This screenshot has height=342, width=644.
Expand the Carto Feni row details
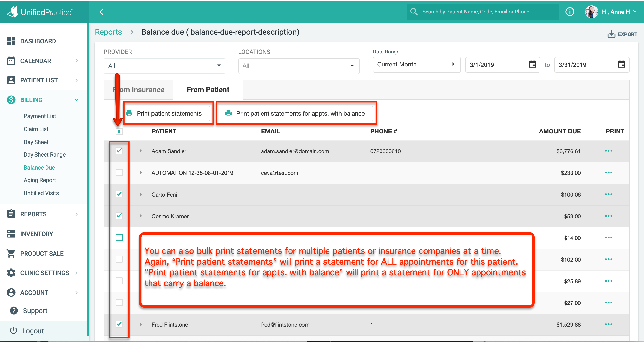[x=141, y=194]
